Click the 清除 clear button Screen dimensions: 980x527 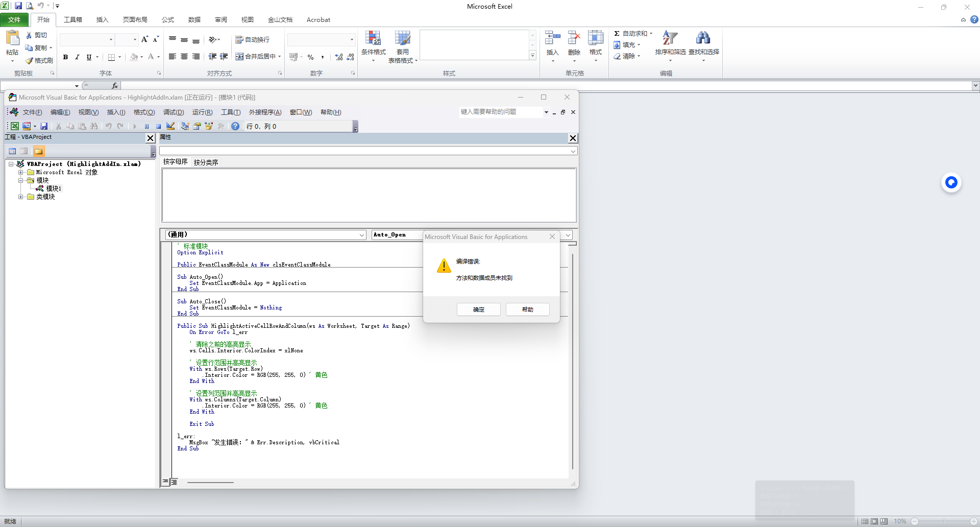[627, 56]
